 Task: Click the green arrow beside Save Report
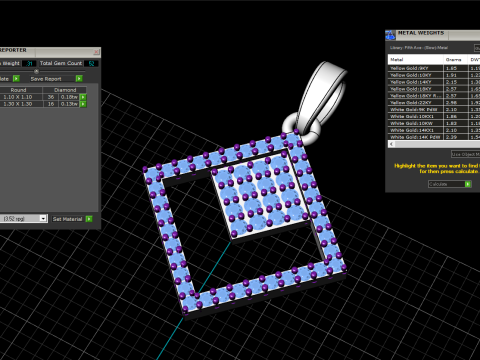[x=79, y=79]
